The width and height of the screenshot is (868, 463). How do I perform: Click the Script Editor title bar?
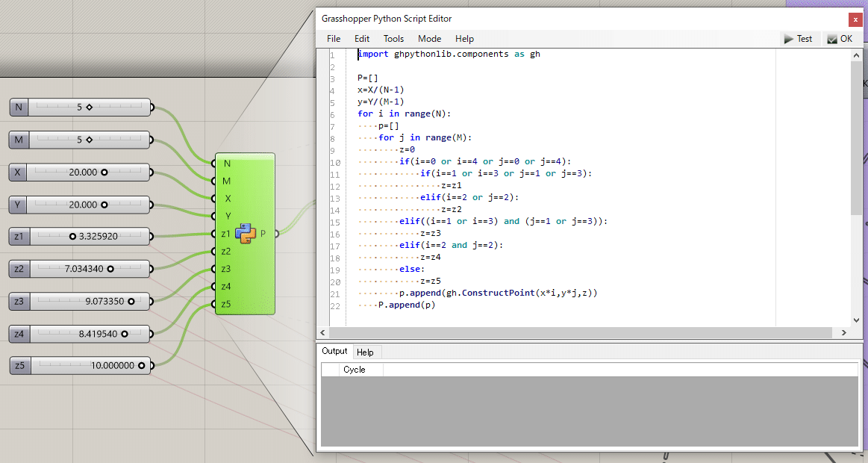coord(581,19)
